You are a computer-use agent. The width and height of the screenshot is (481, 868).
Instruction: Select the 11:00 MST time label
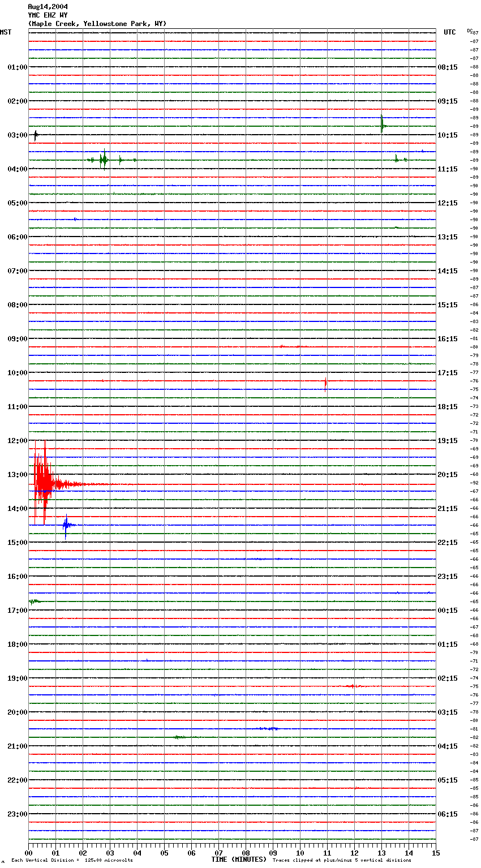pyautogui.click(x=18, y=407)
